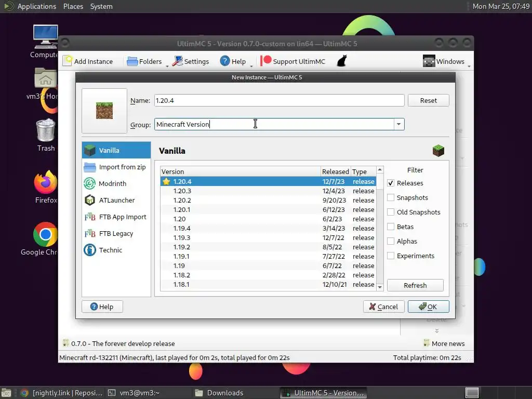Screen dimensions: 532x399
Task: Click the Name input field
Action: point(279,100)
